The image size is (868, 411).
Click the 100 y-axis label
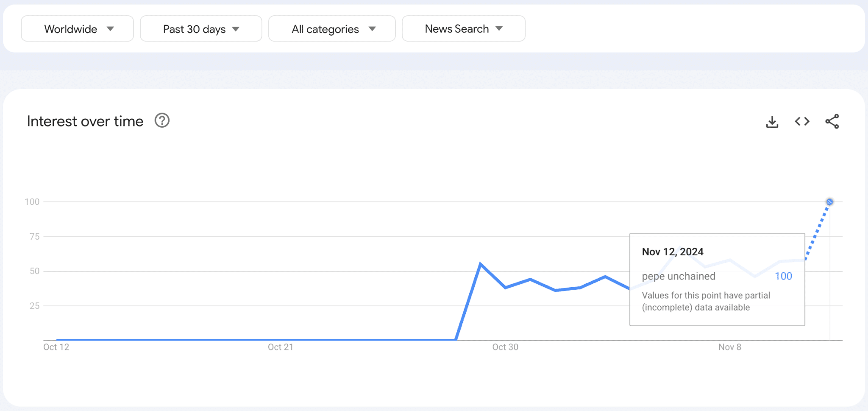coord(32,202)
